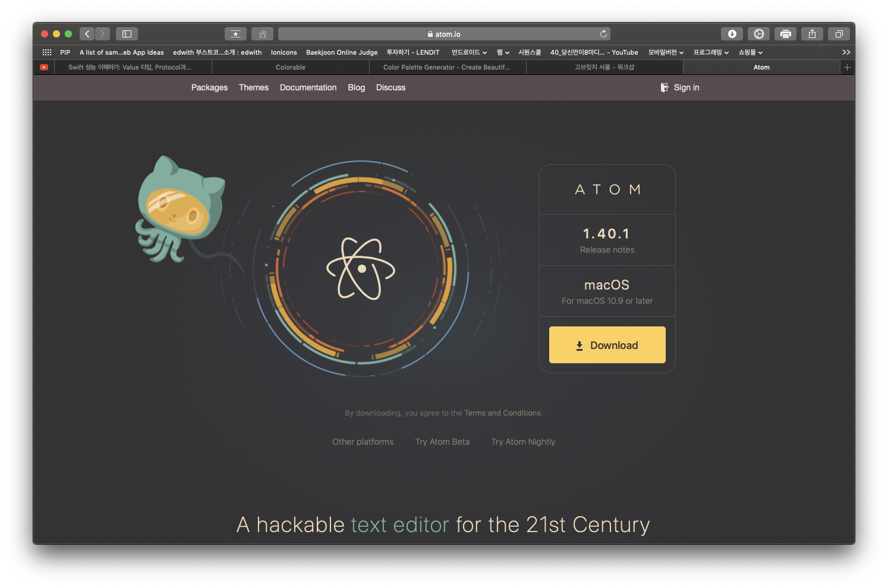Open the Share menu icon
Image resolution: width=888 pixels, height=588 pixels.
812,34
